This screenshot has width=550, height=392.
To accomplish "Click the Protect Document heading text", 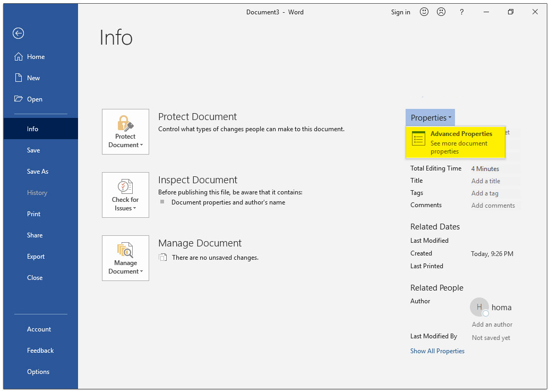I will click(x=197, y=116).
